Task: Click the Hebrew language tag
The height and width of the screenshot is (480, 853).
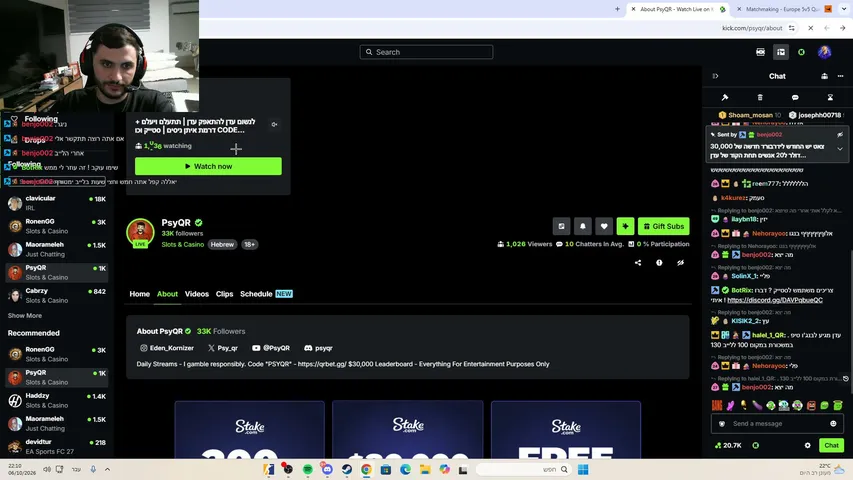Action: click(x=222, y=244)
